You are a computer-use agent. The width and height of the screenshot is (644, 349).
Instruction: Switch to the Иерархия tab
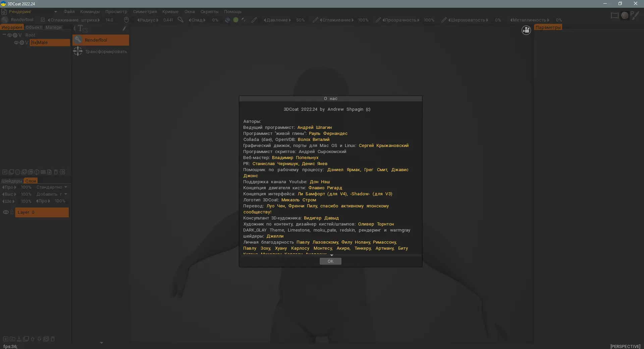tap(12, 27)
